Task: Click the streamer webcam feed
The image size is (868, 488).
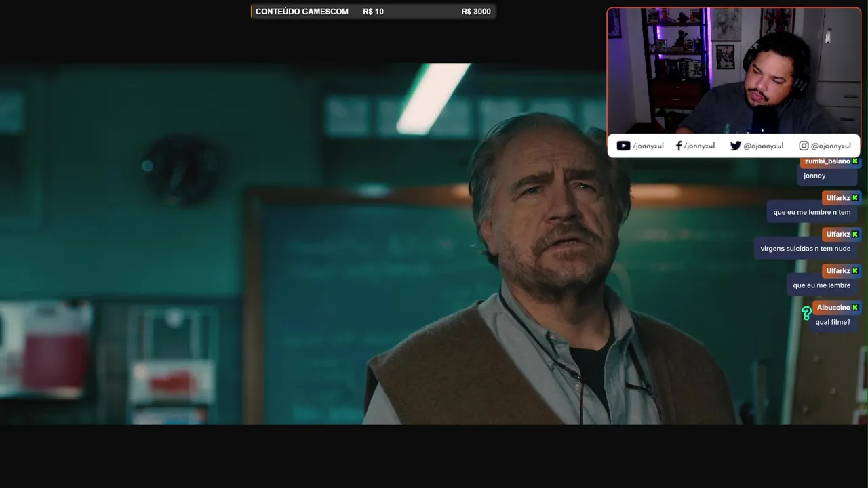Action: click(x=734, y=70)
